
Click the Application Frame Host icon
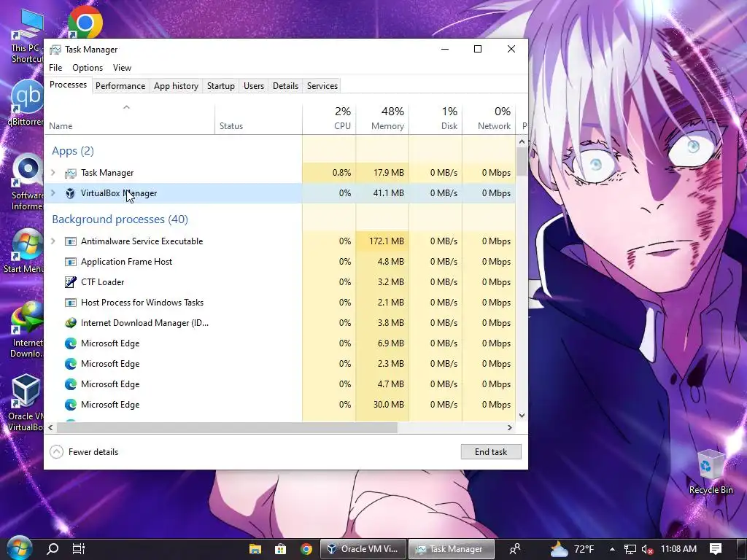point(71,262)
